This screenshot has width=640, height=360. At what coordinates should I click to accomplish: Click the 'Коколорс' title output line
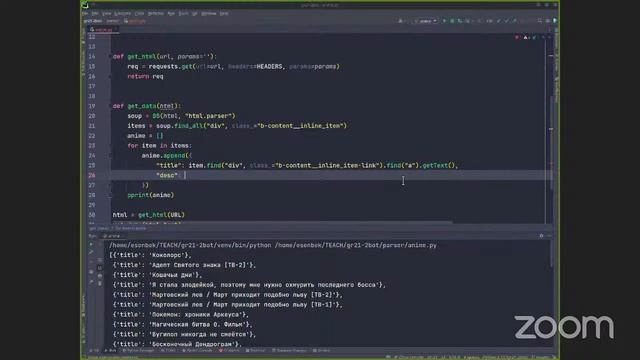coord(151,255)
